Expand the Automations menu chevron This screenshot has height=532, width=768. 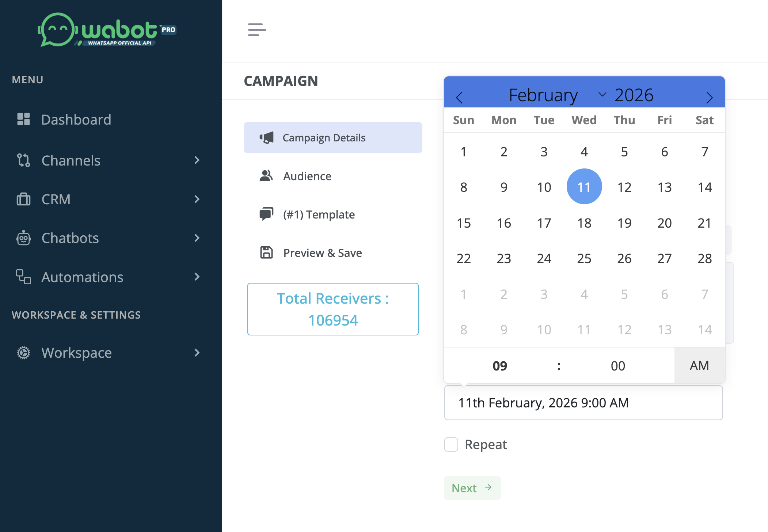[197, 277]
